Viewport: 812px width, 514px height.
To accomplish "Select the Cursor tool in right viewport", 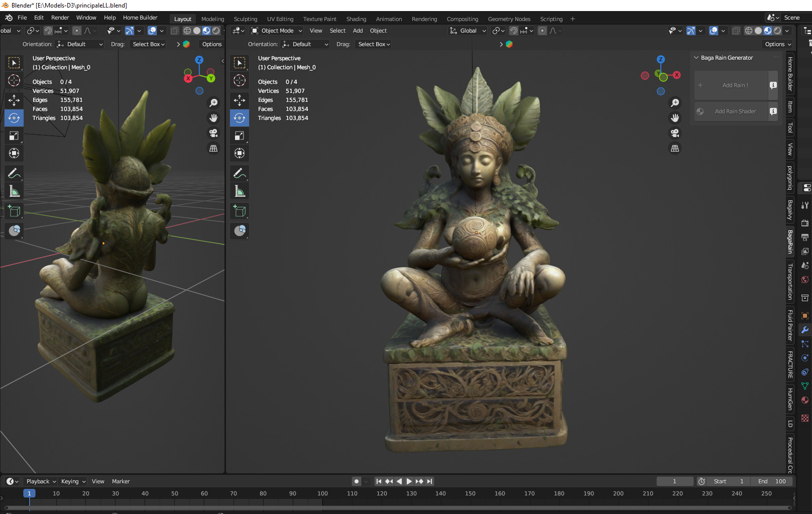I will 240,80.
